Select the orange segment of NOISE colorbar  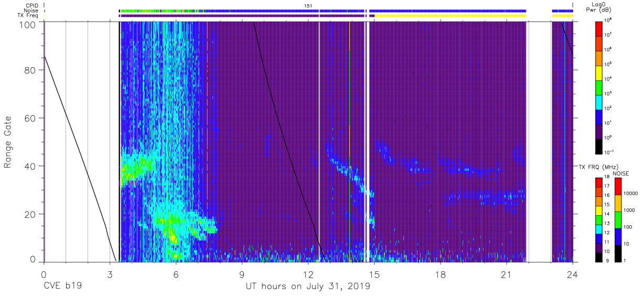coord(618,203)
